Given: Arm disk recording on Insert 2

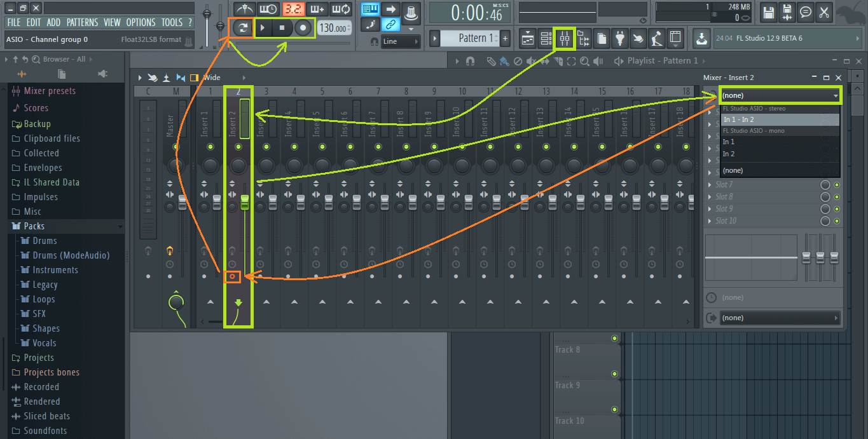Looking at the screenshot, I should point(233,276).
